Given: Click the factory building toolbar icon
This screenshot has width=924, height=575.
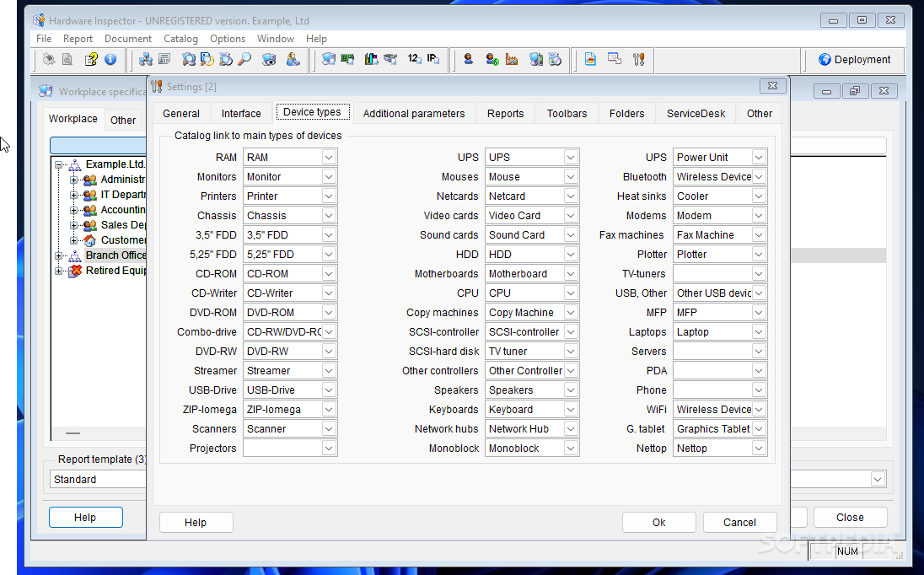Looking at the screenshot, I should coord(512,60).
